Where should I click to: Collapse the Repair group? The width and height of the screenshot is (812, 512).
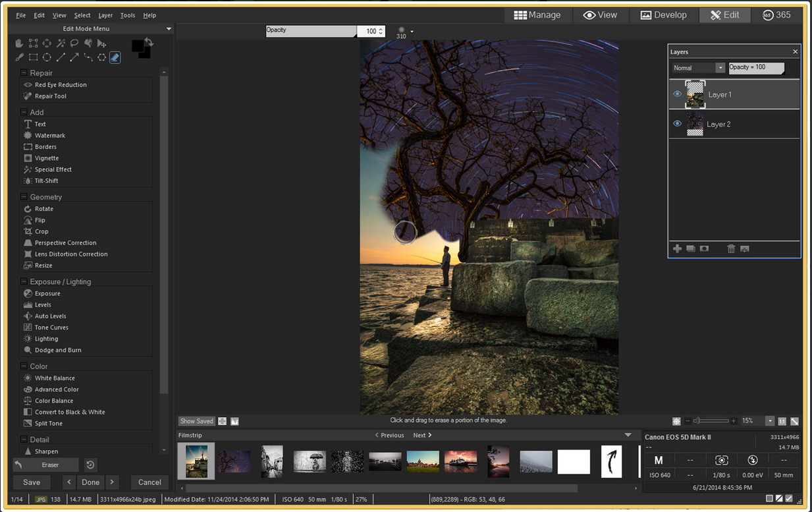click(x=24, y=73)
